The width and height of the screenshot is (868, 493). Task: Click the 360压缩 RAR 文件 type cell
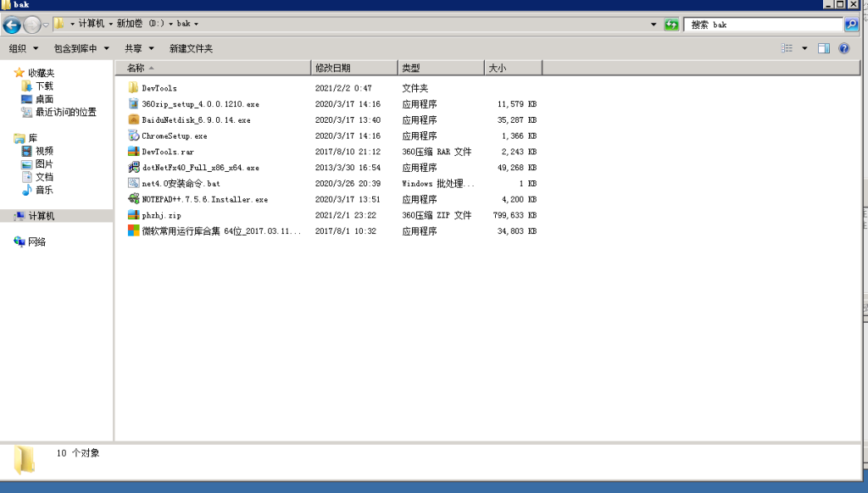437,152
